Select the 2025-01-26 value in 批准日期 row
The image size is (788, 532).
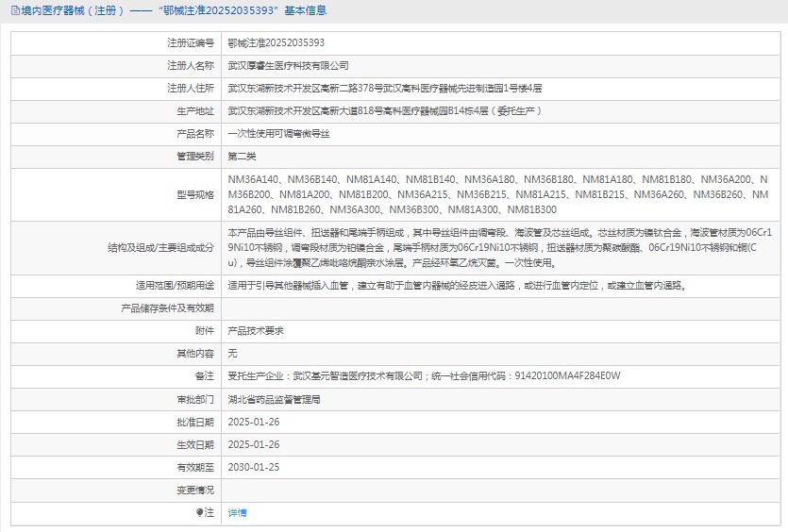coord(254,422)
